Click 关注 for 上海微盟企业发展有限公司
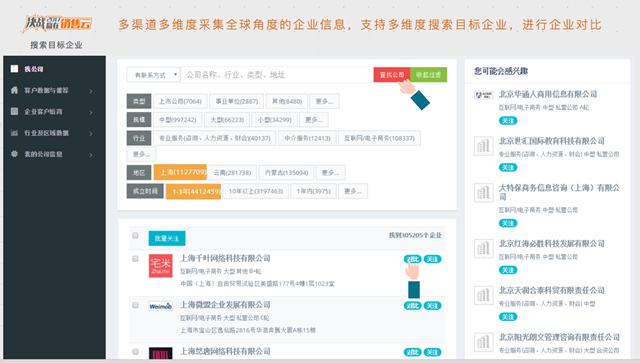640x363 pixels. pos(432,305)
